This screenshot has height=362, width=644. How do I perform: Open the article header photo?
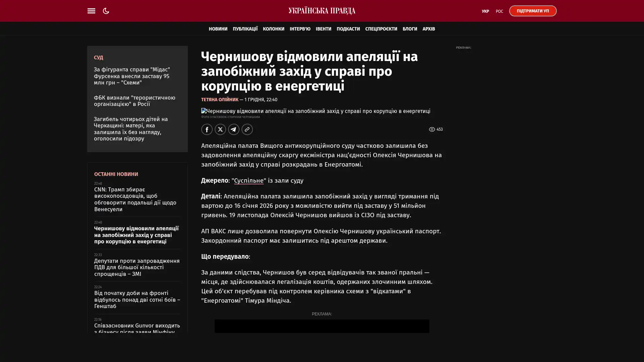(x=315, y=111)
